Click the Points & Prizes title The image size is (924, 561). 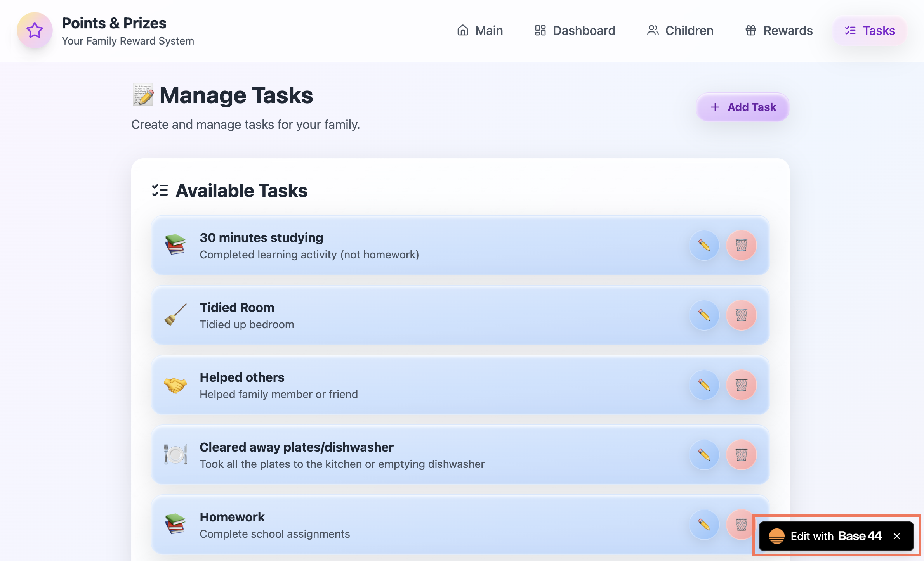pyautogui.click(x=114, y=23)
